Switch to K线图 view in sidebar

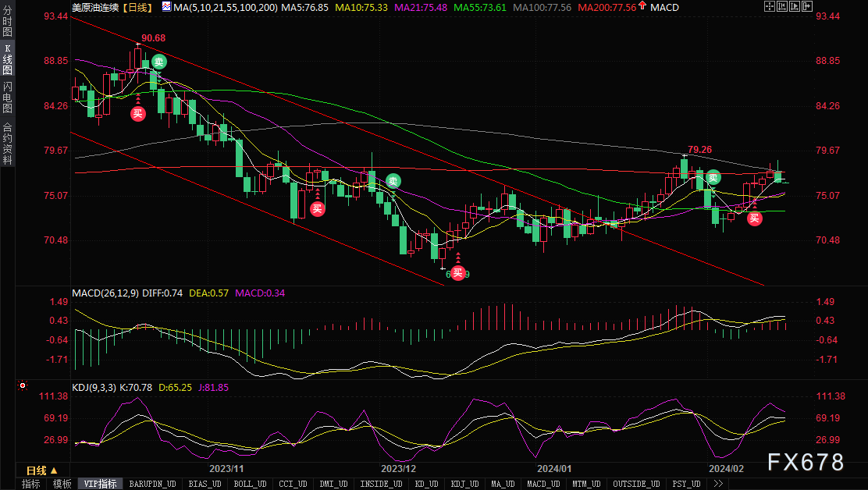click(7, 60)
